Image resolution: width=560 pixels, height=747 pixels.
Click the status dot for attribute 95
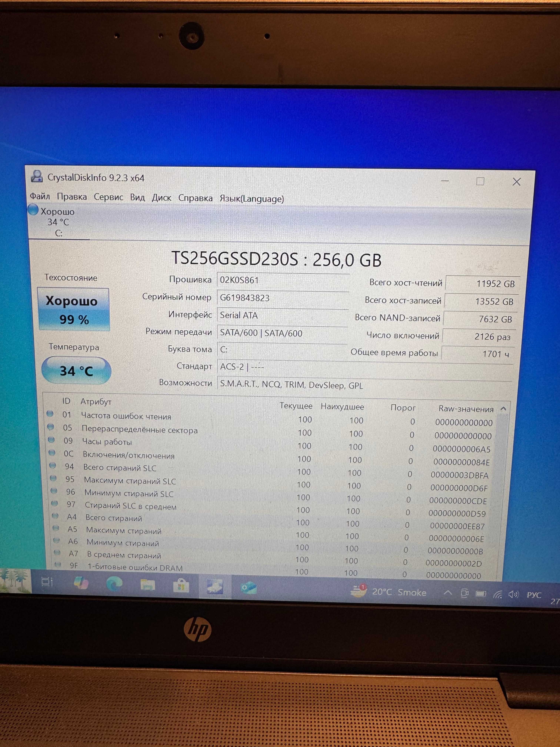click(53, 478)
